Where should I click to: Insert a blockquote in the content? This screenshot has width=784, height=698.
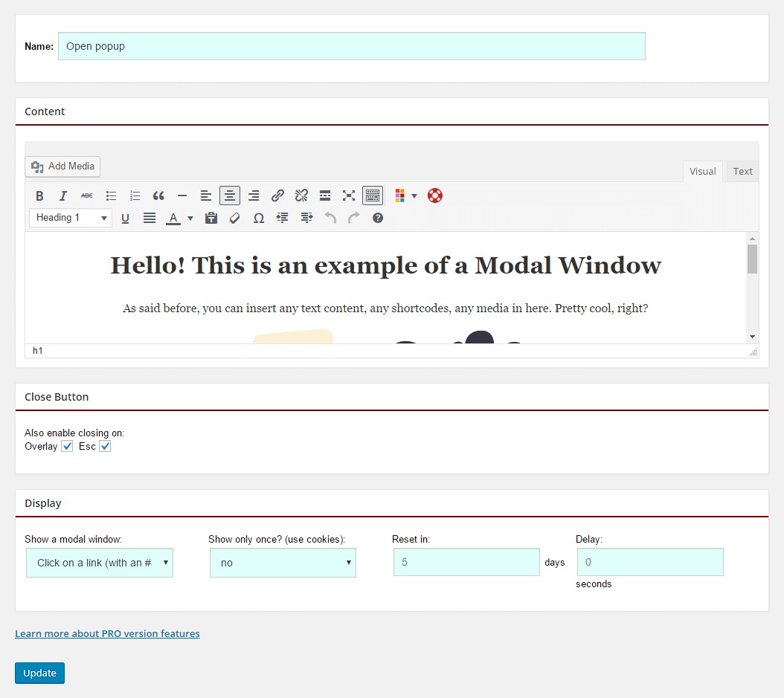pyautogui.click(x=158, y=195)
